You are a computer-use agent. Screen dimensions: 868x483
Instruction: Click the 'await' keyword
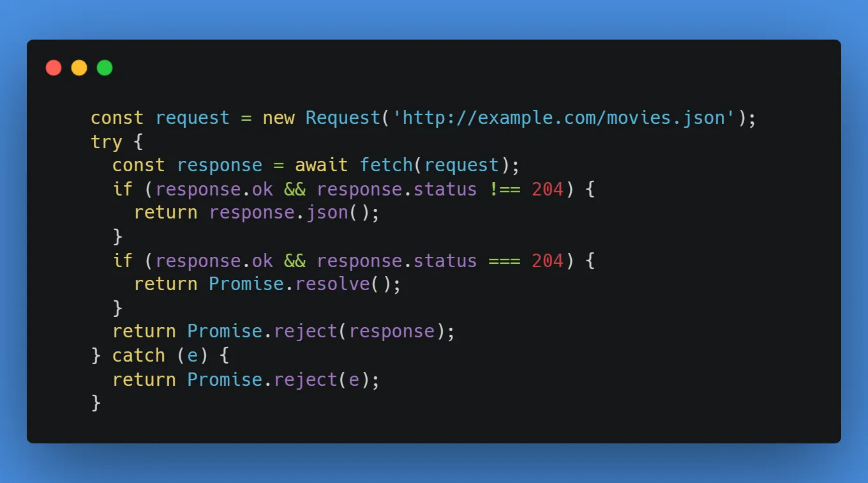pos(322,165)
